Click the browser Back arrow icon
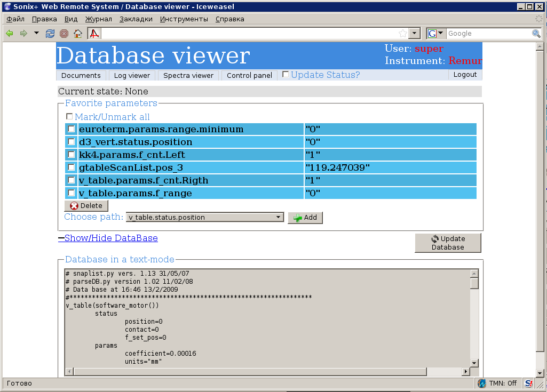 (x=9, y=34)
